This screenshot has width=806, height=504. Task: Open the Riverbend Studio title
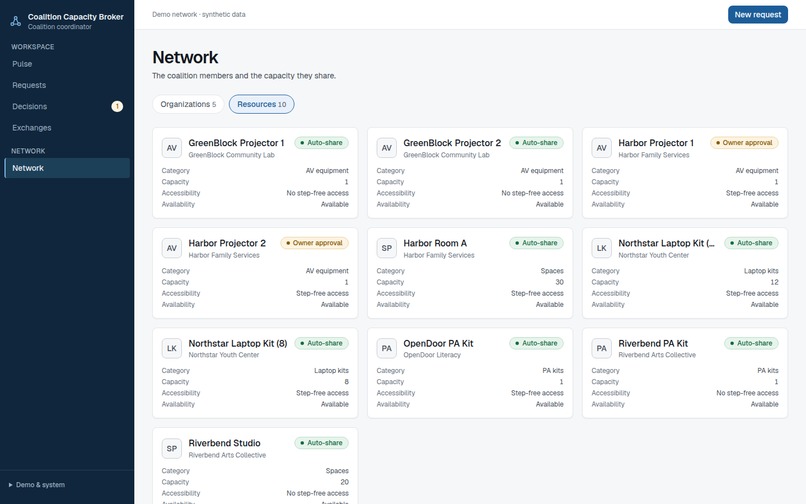click(x=225, y=443)
